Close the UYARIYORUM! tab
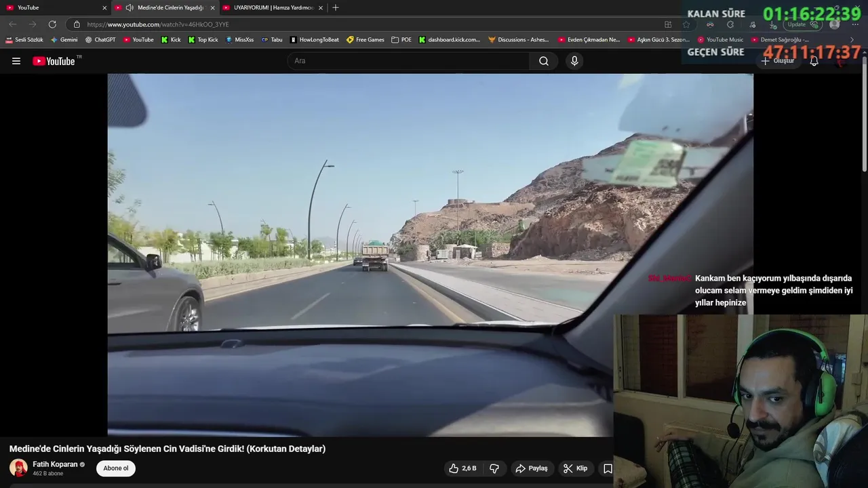 pyautogui.click(x=321, y=7)
